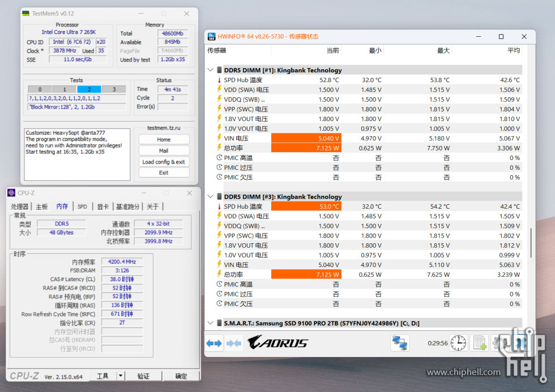This screenshot has width=555, height=392.
Task: Click highlighted 53.0 °C value of DIMM #3
Action: tap(306, 206)
